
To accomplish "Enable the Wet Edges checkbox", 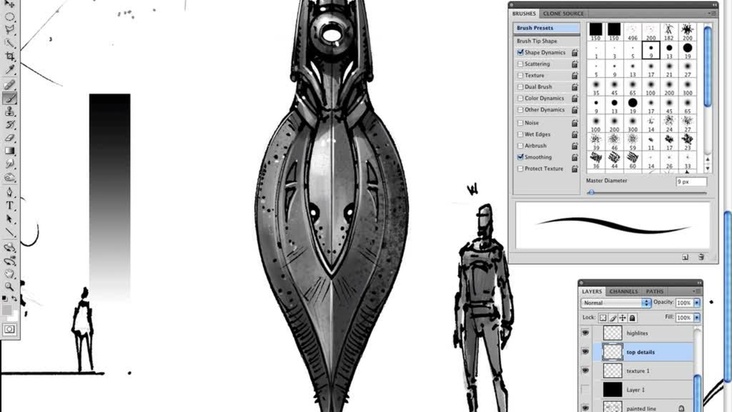I will coord(520,134).
